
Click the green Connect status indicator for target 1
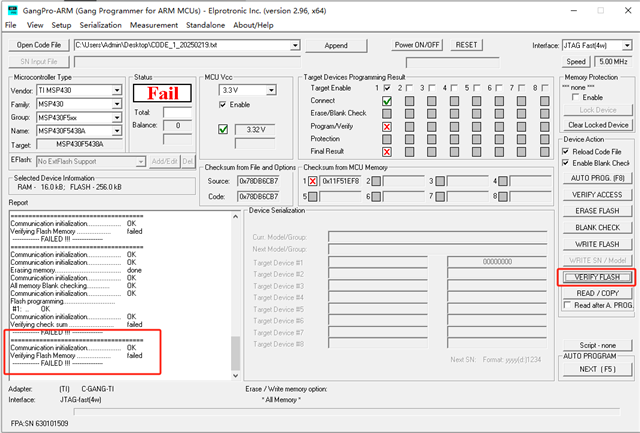tap(387, 101)
